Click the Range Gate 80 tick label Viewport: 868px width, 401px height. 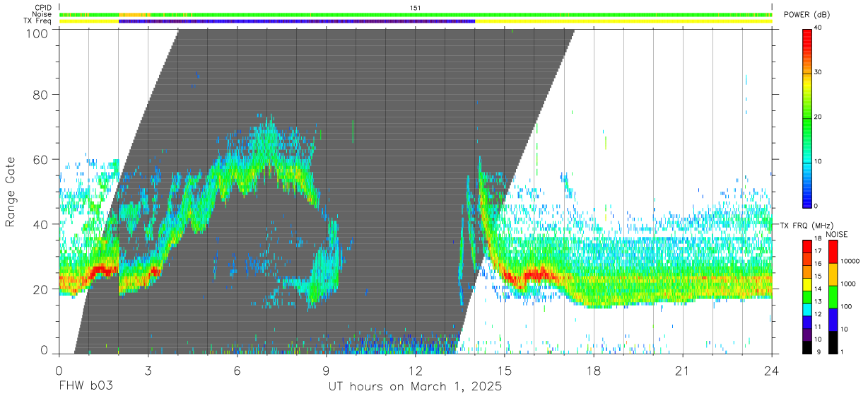click(41, 95)
